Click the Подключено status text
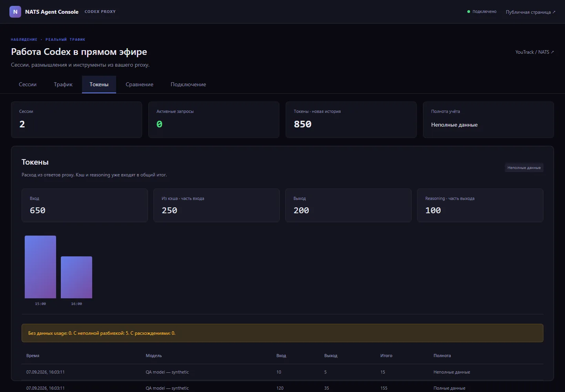Screen dimensions: 565x392 [484, 12]
